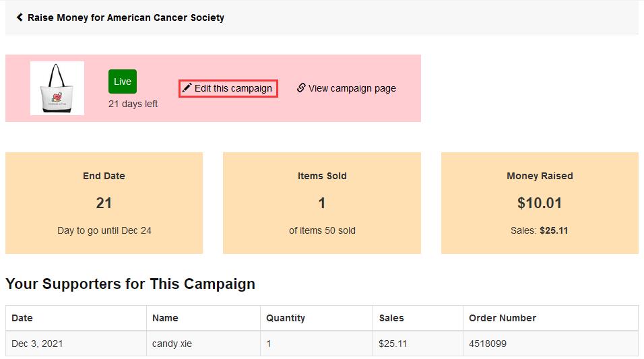644x359 pixels.
Task: Click the Sales: $25.11 text in card
Action: (540, 230)
